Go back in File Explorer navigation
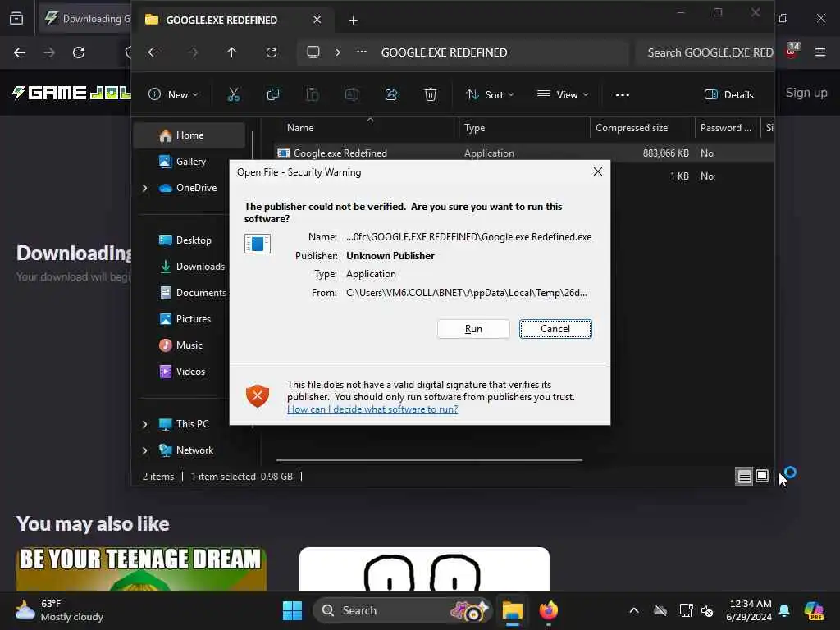 click(x=153, y=52)
